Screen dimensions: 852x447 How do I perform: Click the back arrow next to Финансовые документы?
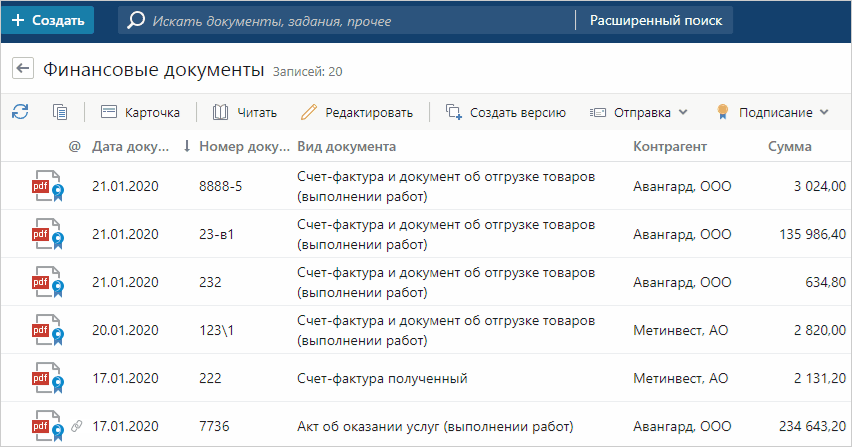[22, 69]
